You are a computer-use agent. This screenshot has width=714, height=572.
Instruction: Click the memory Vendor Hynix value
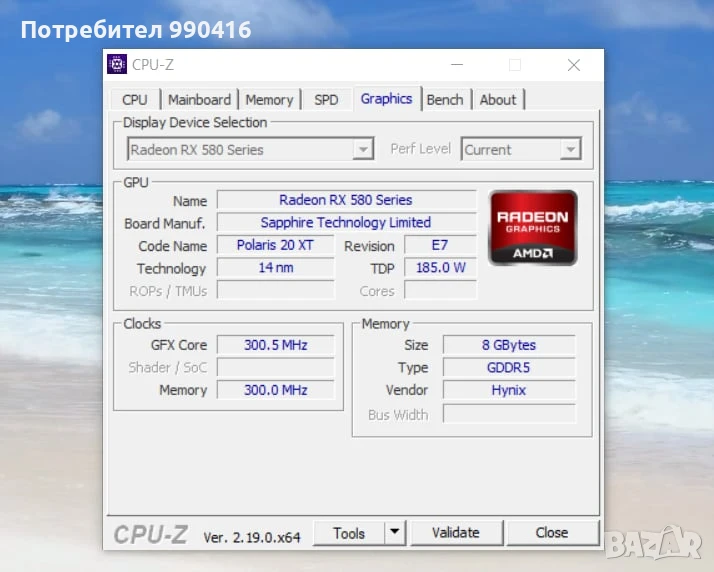509,390
